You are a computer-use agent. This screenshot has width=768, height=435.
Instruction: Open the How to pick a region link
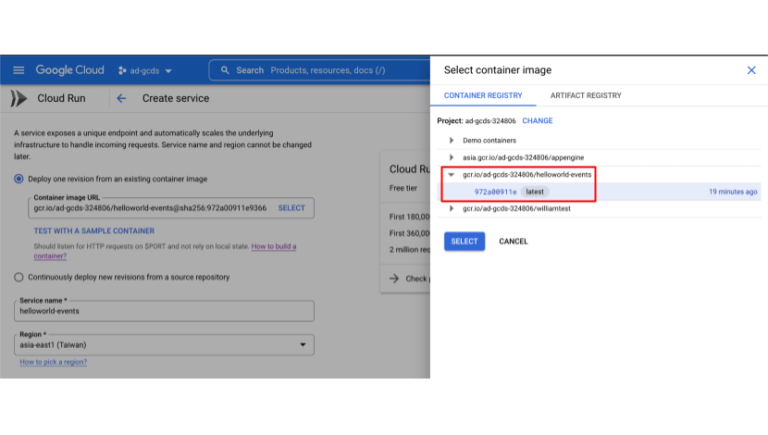tap(53, 362)
